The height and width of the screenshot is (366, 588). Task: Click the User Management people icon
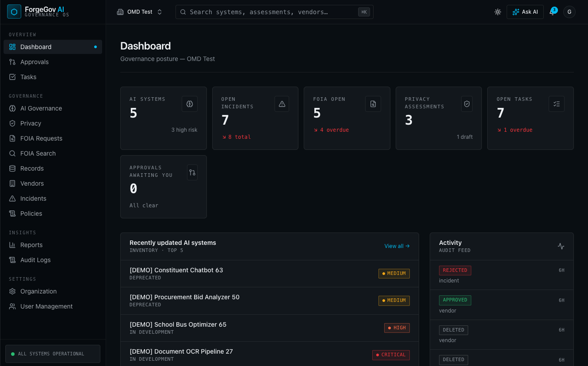coord(12,306)
